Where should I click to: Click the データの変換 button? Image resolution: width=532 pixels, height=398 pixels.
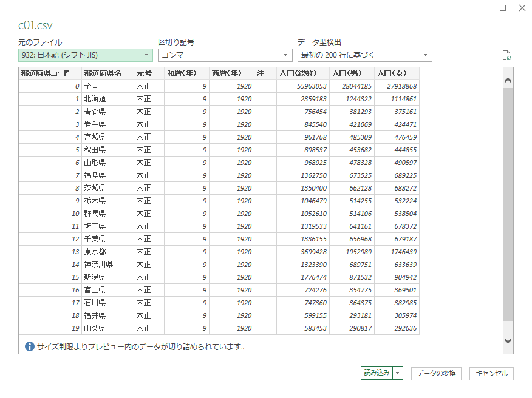tap(436, 373)
